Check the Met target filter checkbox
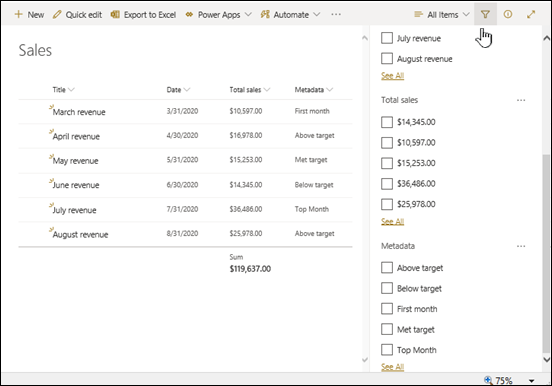 (x=387, y=329)
